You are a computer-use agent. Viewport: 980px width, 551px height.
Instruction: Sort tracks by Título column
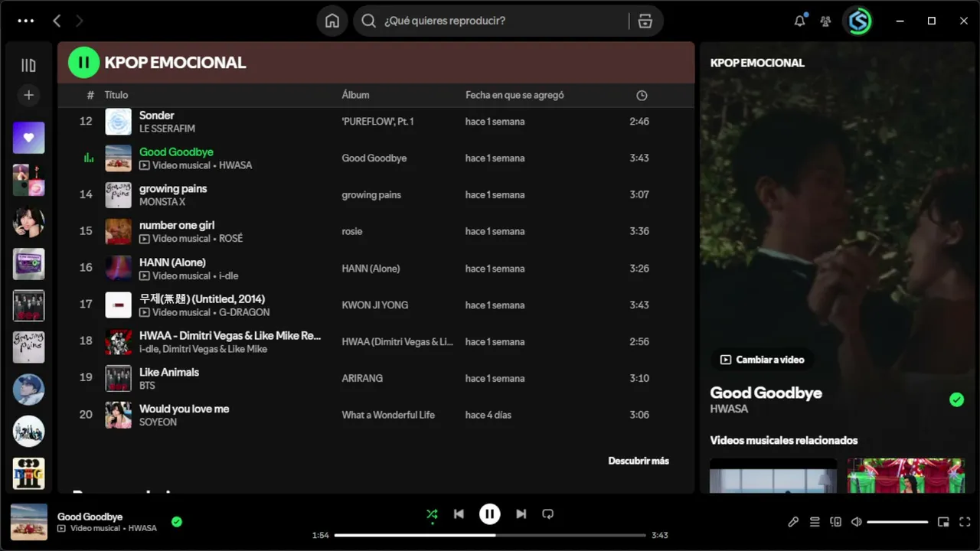pyautogui.click(x=116, y=95)
